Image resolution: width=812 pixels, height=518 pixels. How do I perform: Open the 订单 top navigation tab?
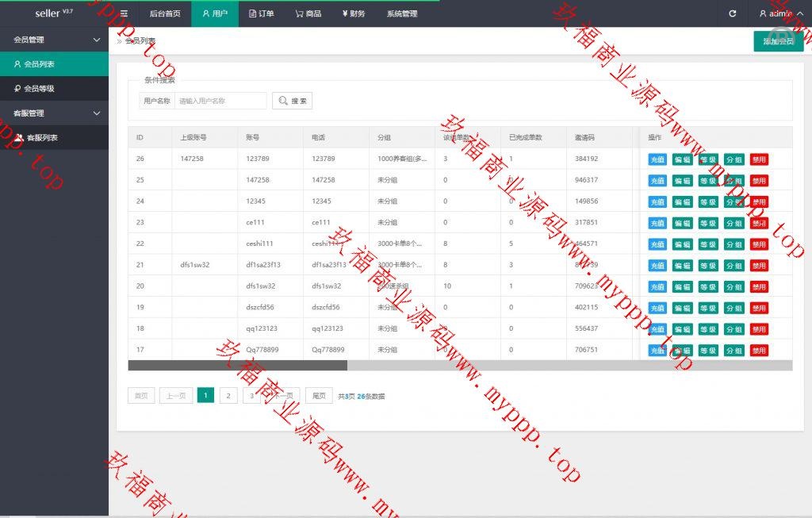[x=261, y=13]
